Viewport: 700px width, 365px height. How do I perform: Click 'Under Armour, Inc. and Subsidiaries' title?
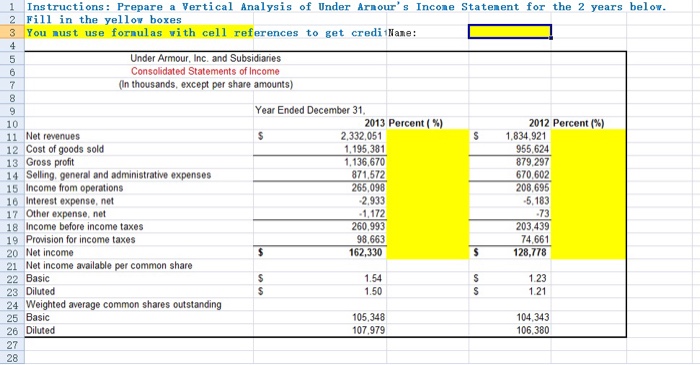[x=205, y=58]
